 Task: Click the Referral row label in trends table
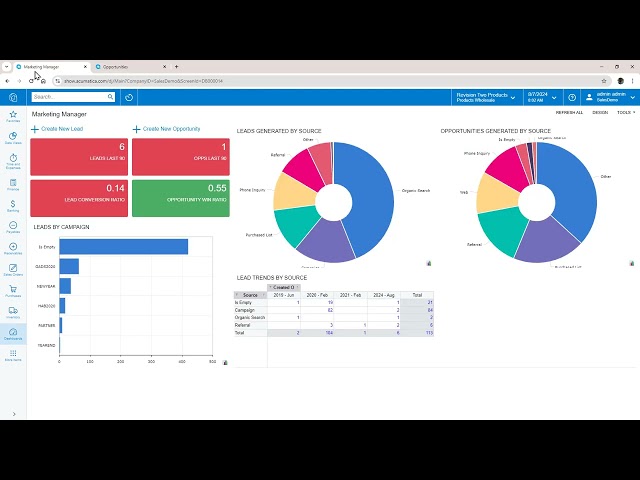click(242, 325)
